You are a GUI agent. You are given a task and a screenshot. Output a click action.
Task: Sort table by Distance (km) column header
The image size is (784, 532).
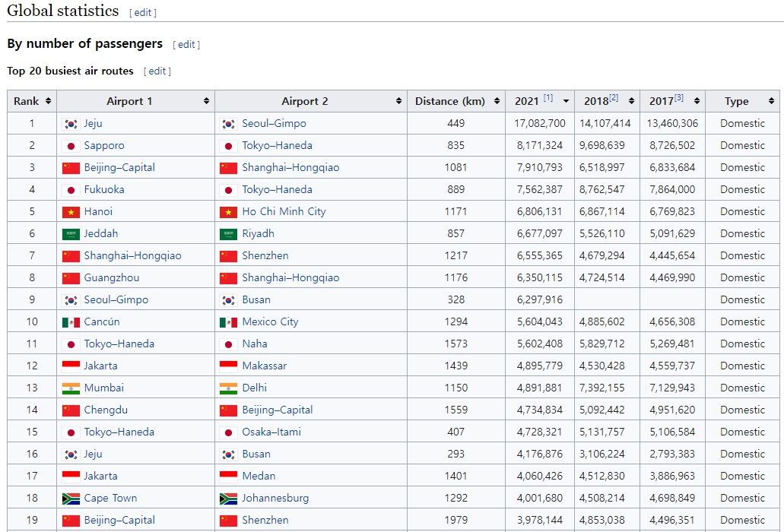pyautogui.click(x=456, y=101)
